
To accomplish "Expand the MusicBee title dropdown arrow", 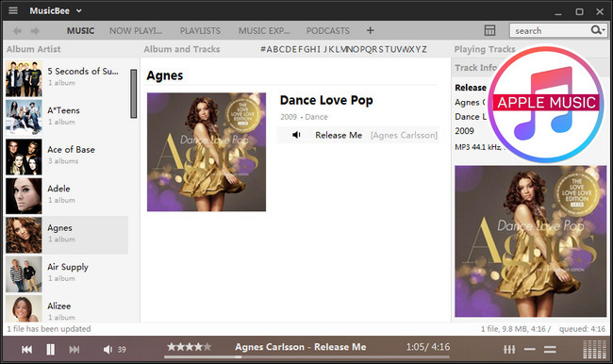I will 78,10.
